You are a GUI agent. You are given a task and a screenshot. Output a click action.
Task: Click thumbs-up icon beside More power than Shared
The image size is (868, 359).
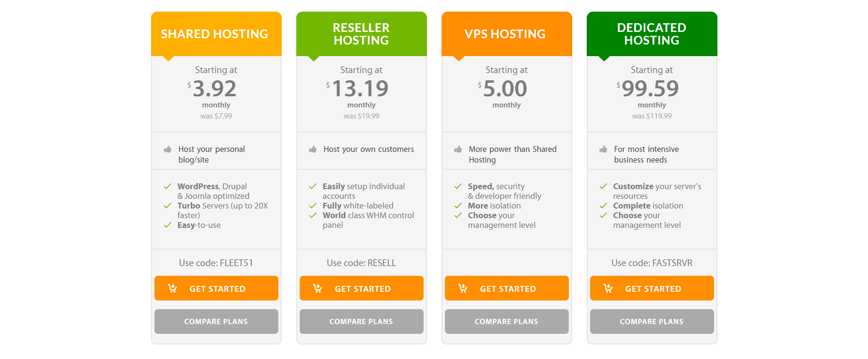pyautogui.click(x=458, y=149)
